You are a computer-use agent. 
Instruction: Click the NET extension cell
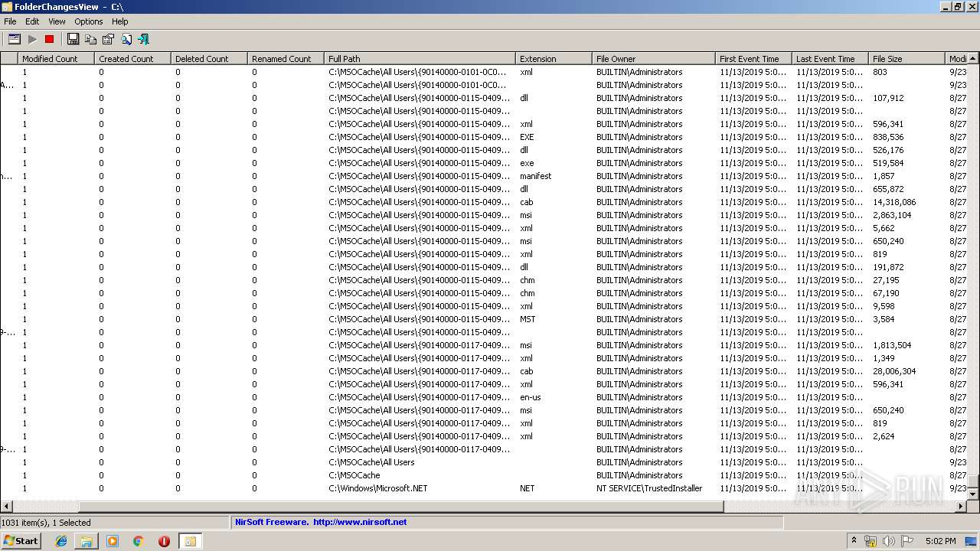(x=527, y=488)
